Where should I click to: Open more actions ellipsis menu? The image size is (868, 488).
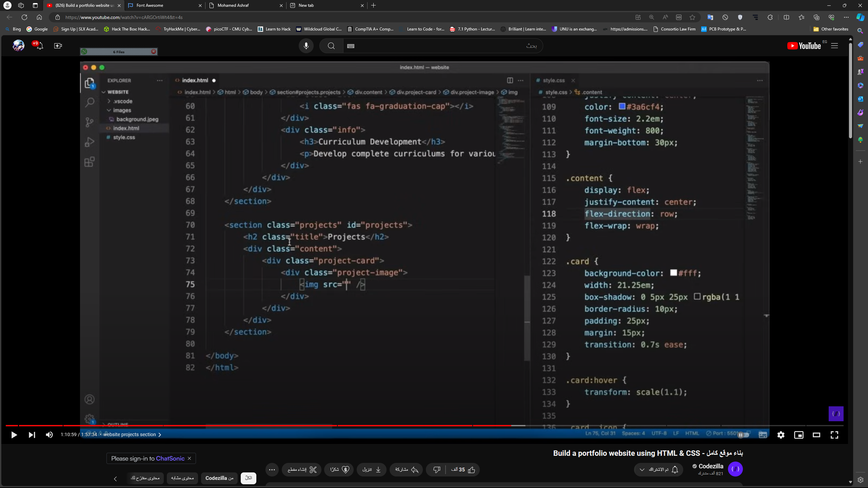[272, 470]
